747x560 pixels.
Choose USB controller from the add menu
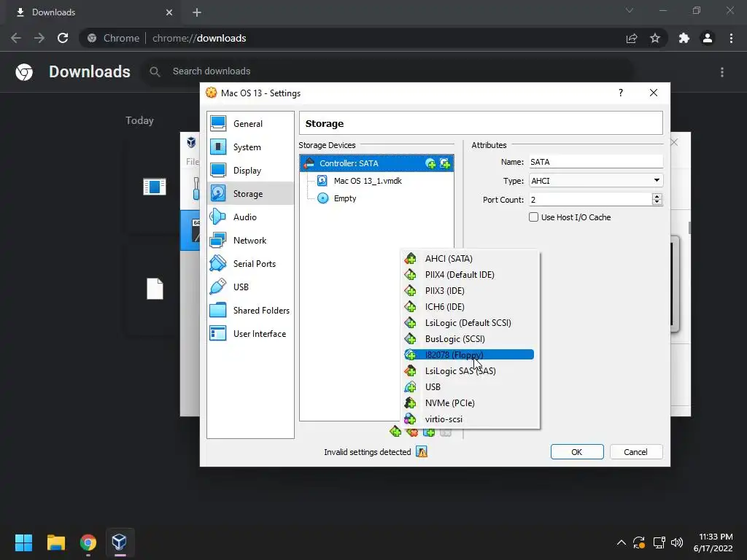470,387
